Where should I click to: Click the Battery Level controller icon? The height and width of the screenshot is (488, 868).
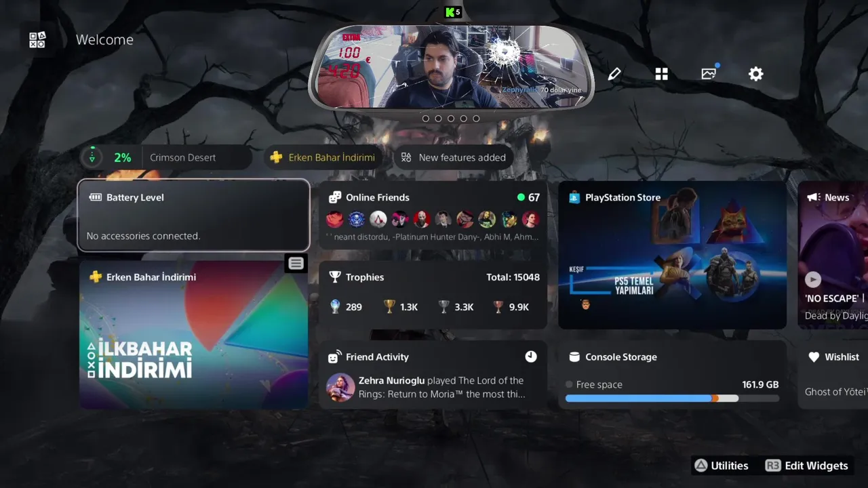[95, 197]
